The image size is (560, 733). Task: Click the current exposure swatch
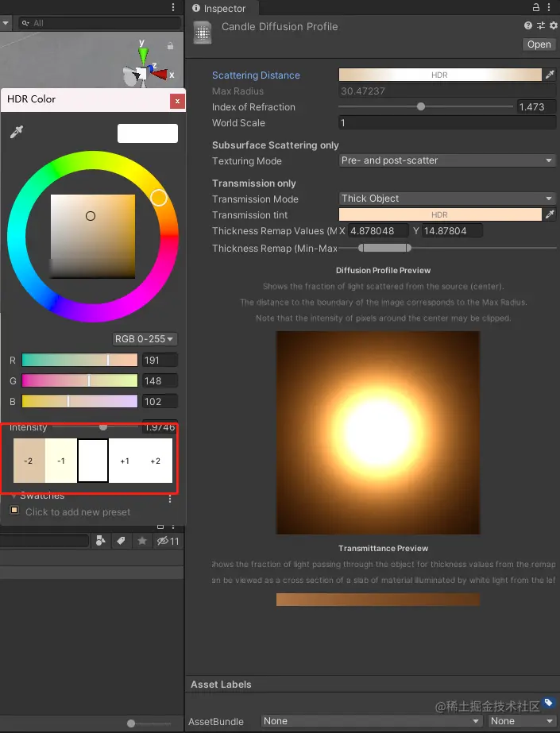(x=93, y=461)
